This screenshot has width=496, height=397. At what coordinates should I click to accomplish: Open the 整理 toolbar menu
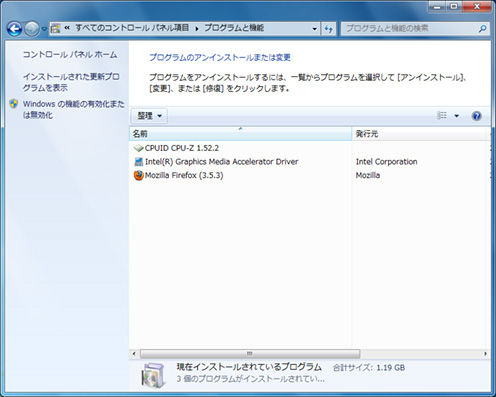pos(149,116)
